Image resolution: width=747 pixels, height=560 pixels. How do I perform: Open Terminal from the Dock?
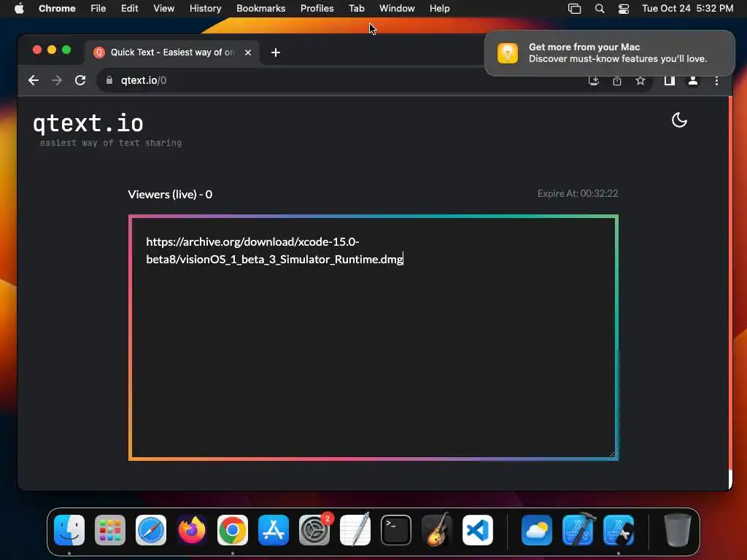point(396,529)
